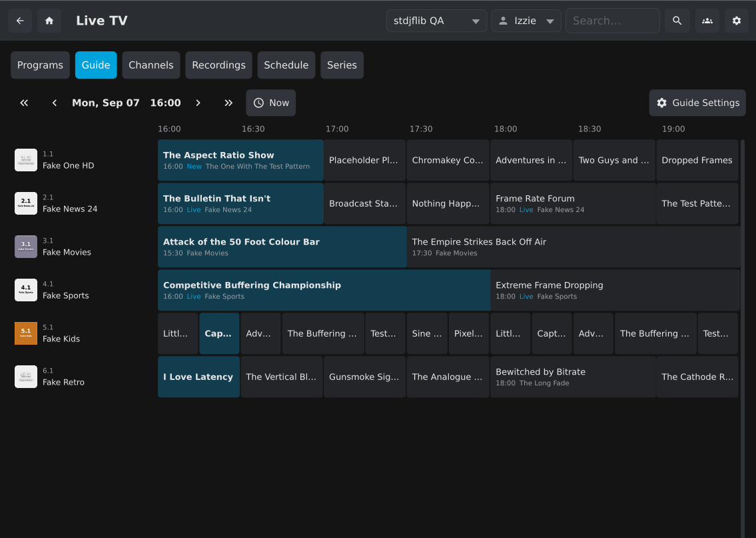This screenshot has width=756, height=538.
Task: Open Dropped Frames program cell
Action: 697,160
